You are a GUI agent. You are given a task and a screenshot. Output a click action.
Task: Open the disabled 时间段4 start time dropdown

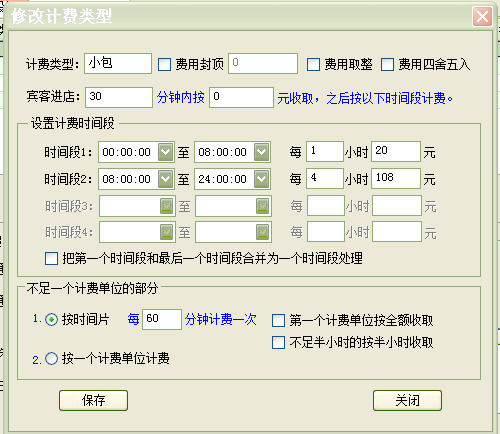point(167,232)
